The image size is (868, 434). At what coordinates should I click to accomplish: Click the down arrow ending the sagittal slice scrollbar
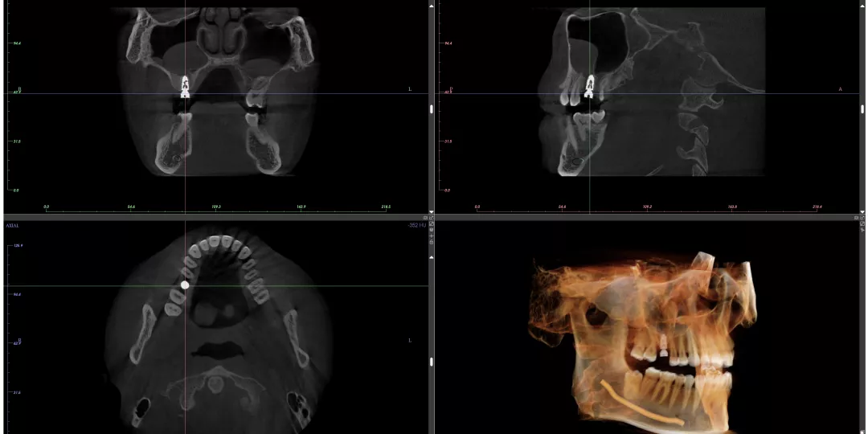[x=862, y=211]
